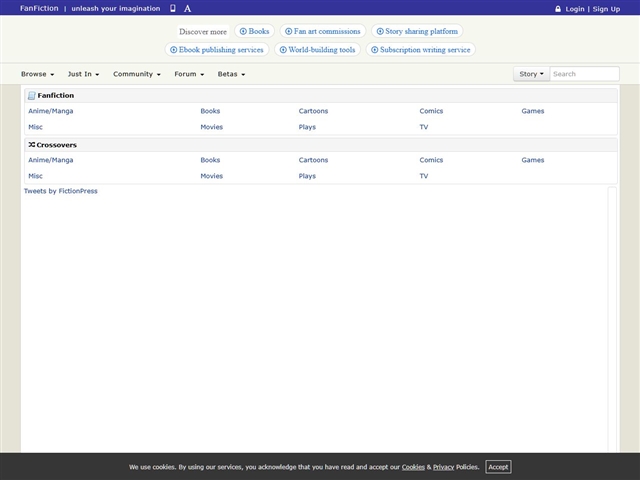Click the Subscription writing service suggestion

420,49
